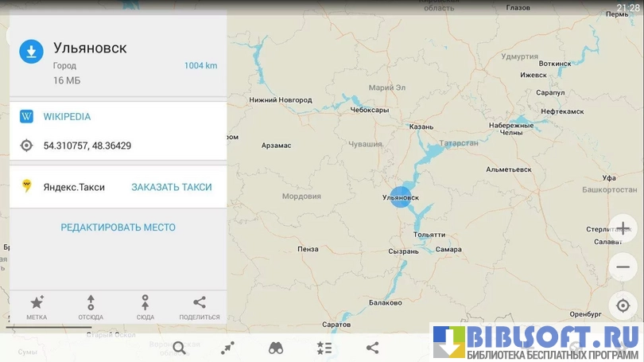Image resolution: width=644 pixels, height=362 pixels.
Task: Tap the blue download map icon for Ульяновск
Action: (x=31, y=52)
